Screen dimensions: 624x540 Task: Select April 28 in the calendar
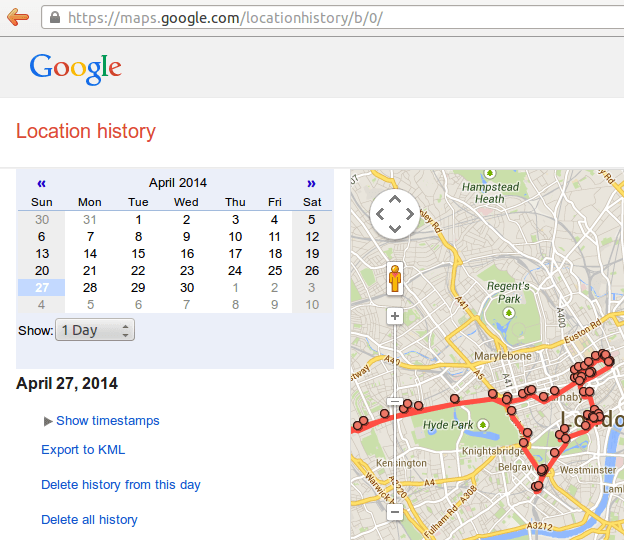(x=90, y=287)
